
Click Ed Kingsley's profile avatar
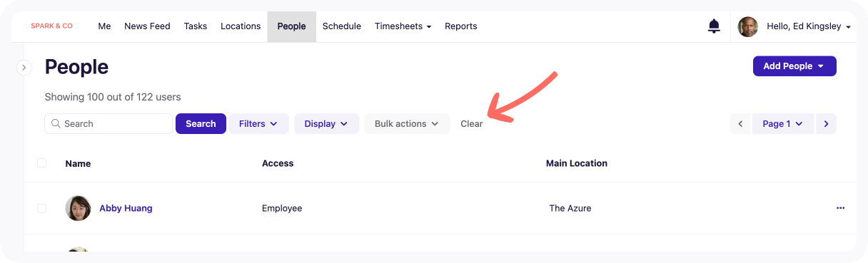click(x=747, y=26)
